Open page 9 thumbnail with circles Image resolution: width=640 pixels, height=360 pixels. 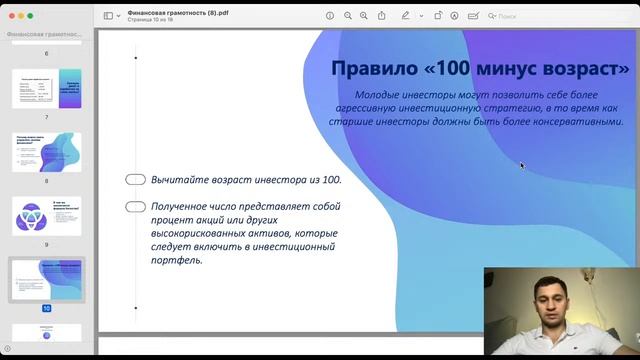click(47, 216)
